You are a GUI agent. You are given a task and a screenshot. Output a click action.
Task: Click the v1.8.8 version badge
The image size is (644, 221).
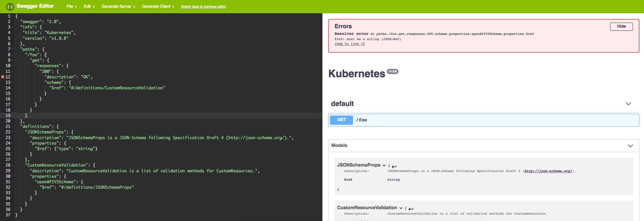393,71
